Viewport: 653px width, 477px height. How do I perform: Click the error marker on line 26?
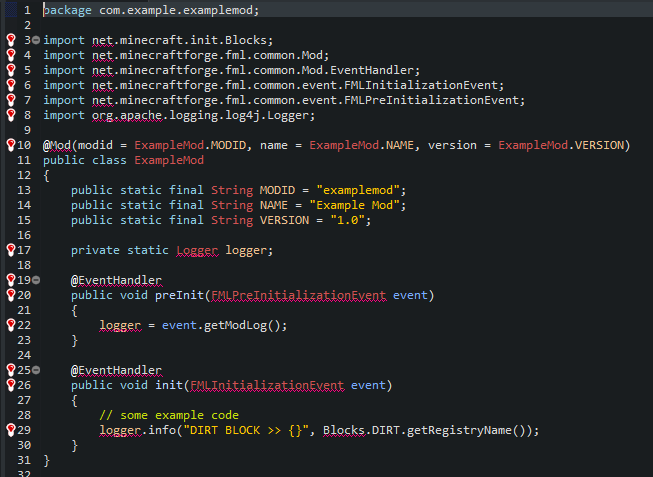(10, 385)
